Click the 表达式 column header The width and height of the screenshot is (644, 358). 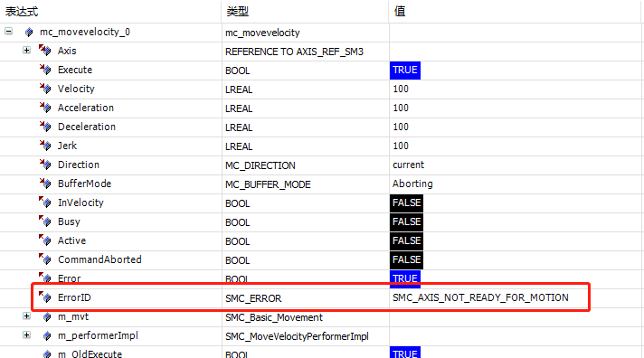(x=22, y=11)
